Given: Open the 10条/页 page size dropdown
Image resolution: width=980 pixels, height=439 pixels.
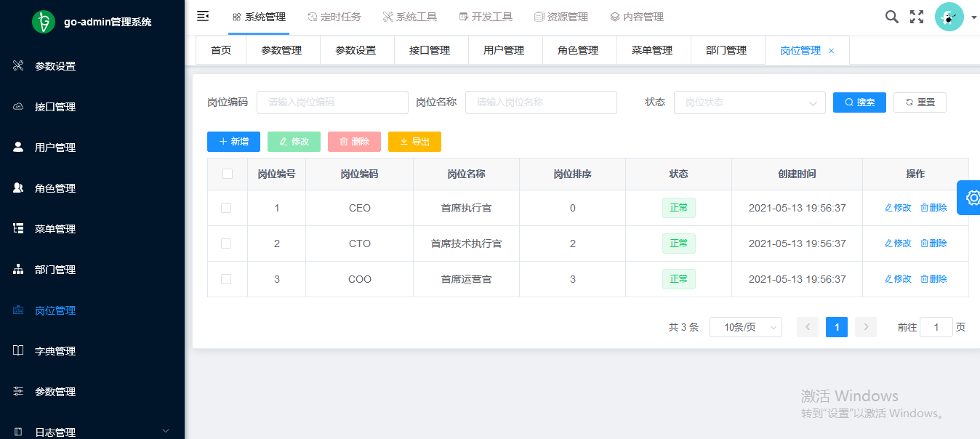Looking at the screenshot, I should pyautogui.click(x=745, y=327).
